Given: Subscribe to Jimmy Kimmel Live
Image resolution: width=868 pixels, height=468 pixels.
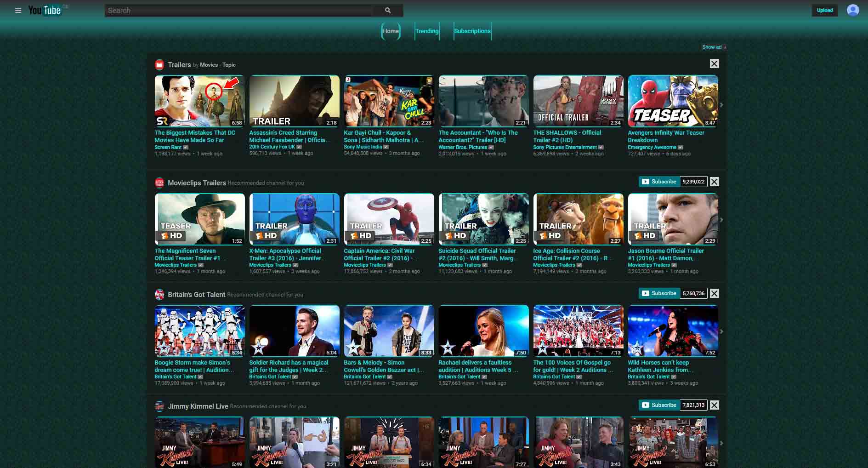Looking at the screenshot, I should pos(659,405).
